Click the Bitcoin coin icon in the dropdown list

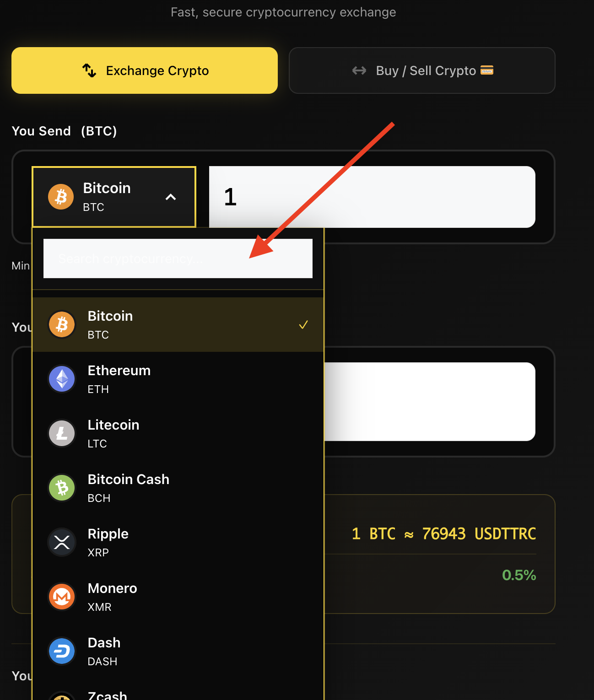61,324
